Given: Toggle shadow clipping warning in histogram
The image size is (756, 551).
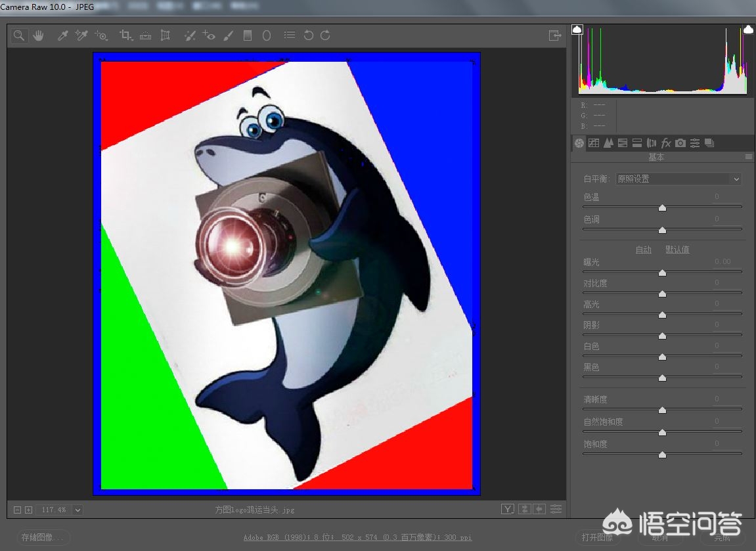Looking at the screenshot, I should 577,30.
